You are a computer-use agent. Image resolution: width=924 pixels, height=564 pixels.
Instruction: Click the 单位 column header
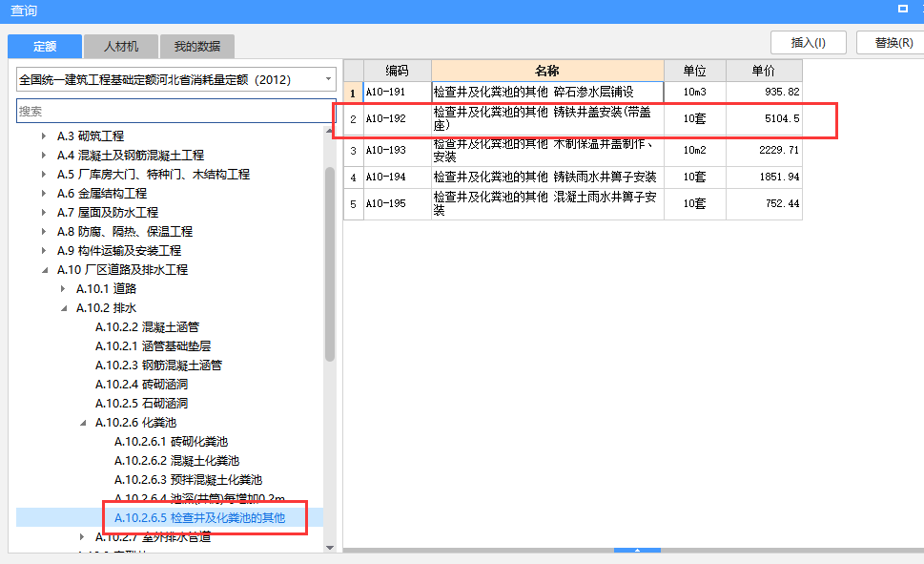(695, 71)
